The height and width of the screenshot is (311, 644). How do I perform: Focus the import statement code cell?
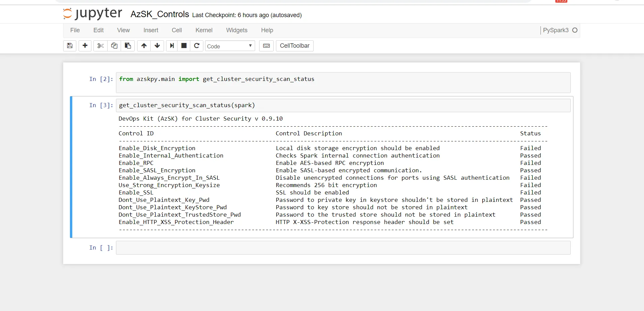click(x=343, y=83)
